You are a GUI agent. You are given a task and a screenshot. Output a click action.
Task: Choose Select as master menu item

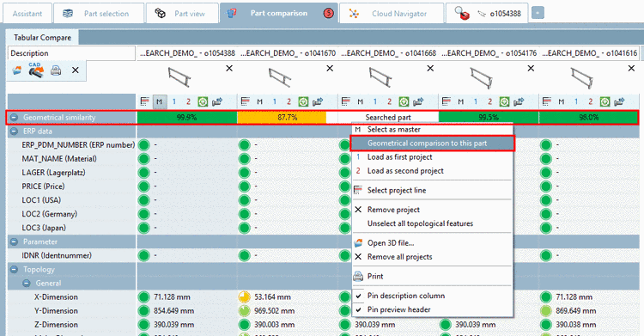coord(433,130)
